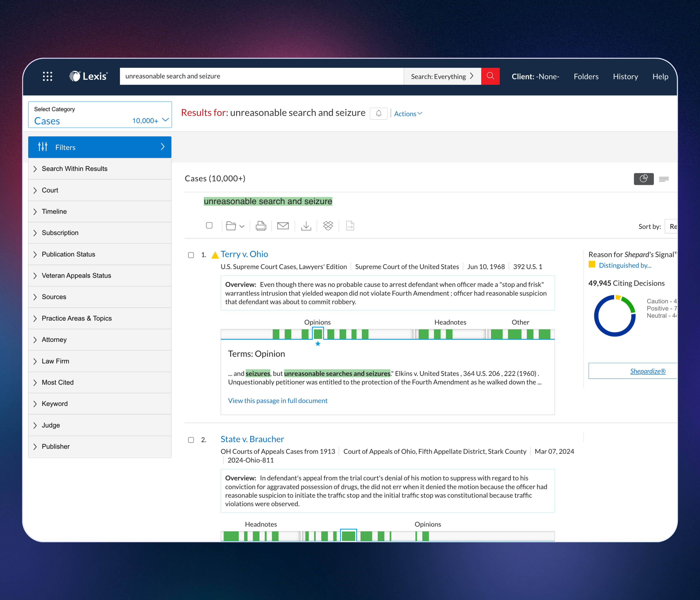Click the Other section of Terry v. Ohio bar
The image size is (700, 600).
[521, 334]
